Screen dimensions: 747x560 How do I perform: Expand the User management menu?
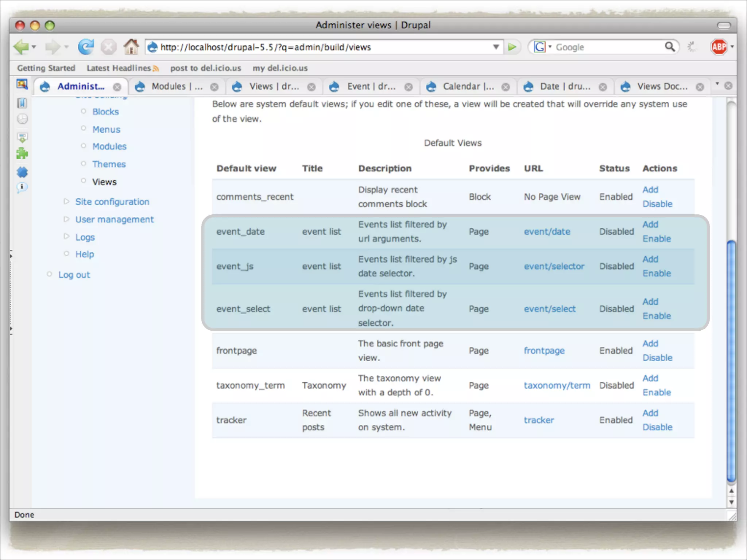[114, 219]
